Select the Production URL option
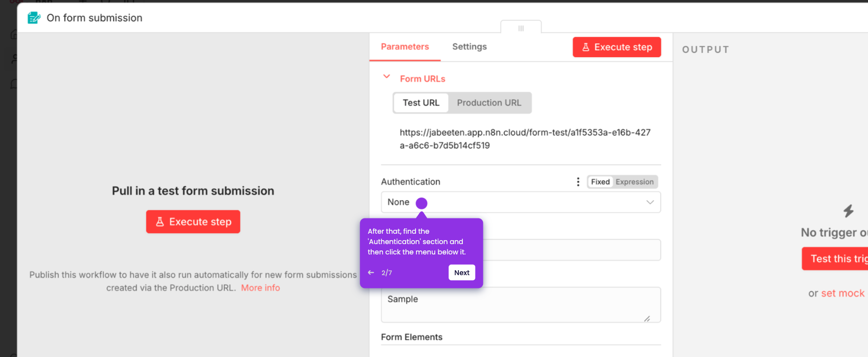Image resolution: width=868 pixels, height=357 pixels. (x=489, y=103)
